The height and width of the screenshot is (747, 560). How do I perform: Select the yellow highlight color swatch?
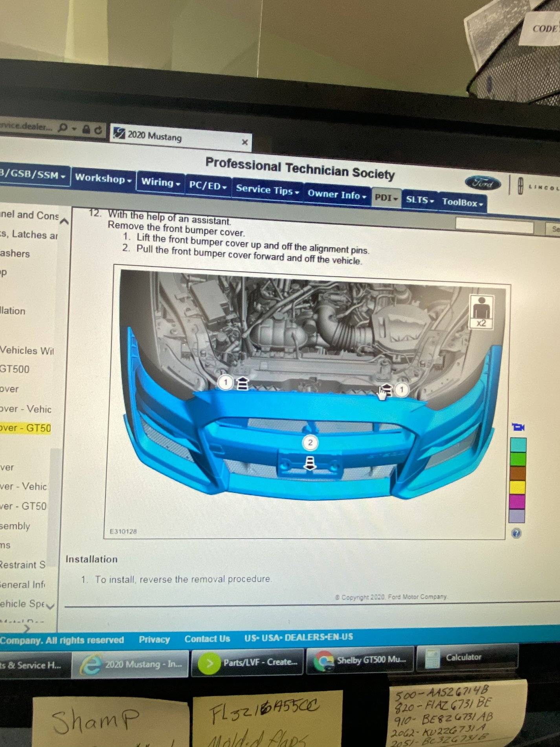(x=517, y=487)
